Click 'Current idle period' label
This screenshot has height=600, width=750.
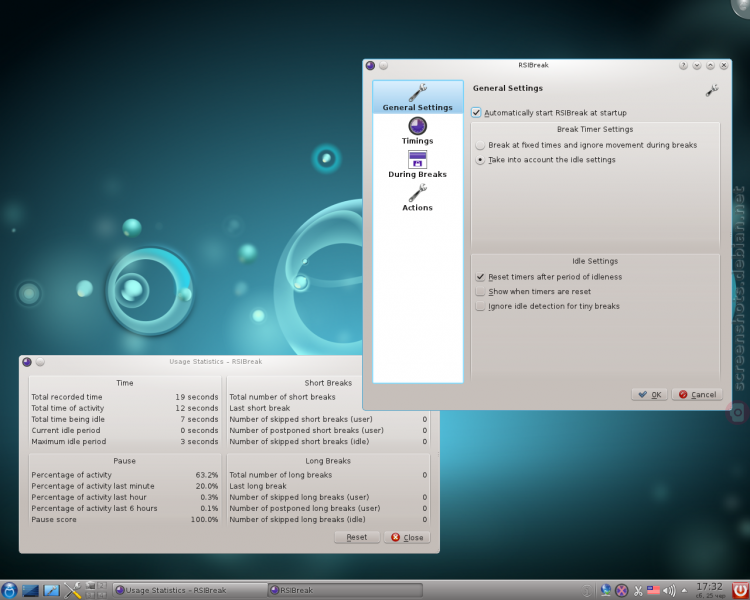[x=66, y=430]
